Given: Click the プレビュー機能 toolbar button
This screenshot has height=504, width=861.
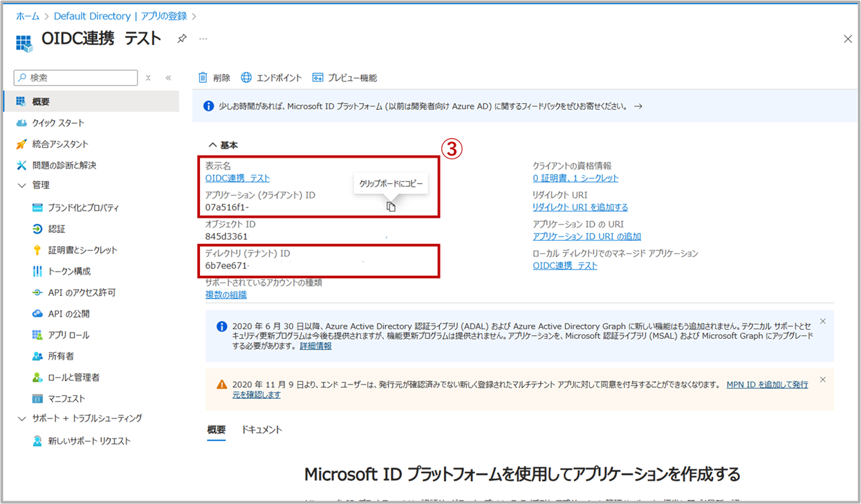Looking at the screenshot, I should [345, 77].
